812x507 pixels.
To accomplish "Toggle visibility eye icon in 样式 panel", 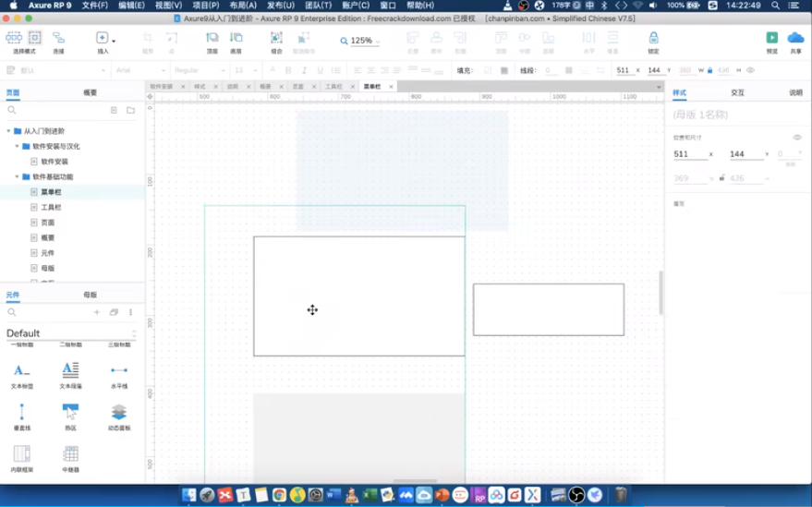I will [x=797, y=138].
